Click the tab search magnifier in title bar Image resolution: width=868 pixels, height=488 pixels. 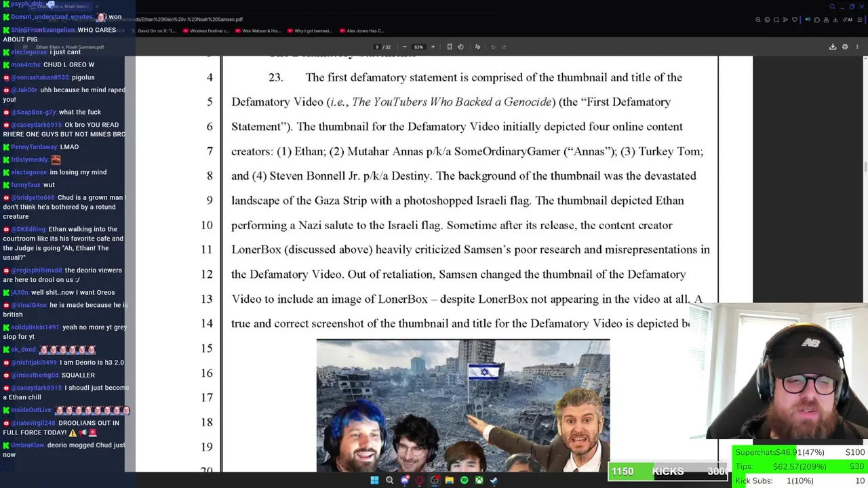pos(832,6)
